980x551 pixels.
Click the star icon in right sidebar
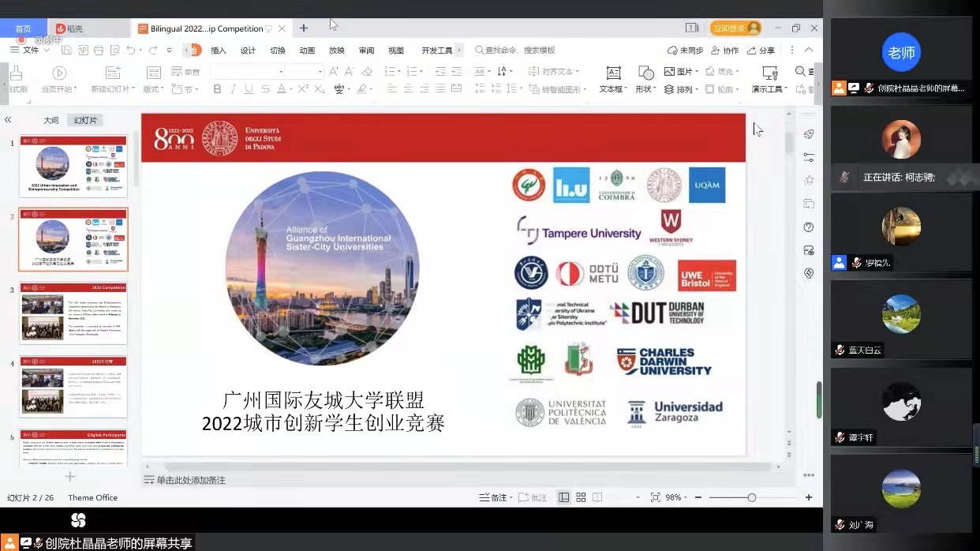pos(809,181)
